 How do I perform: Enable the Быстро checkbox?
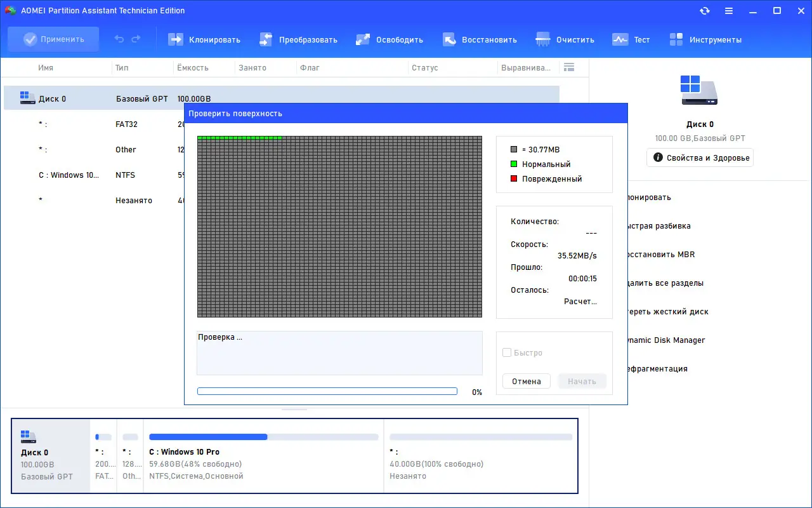pyautogui.click(x=507, y=352)
